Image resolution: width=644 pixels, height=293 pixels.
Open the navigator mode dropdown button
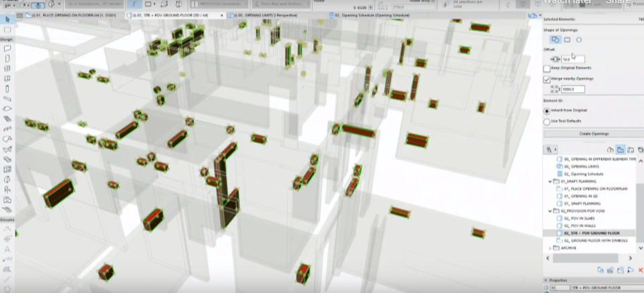[550, 150]
